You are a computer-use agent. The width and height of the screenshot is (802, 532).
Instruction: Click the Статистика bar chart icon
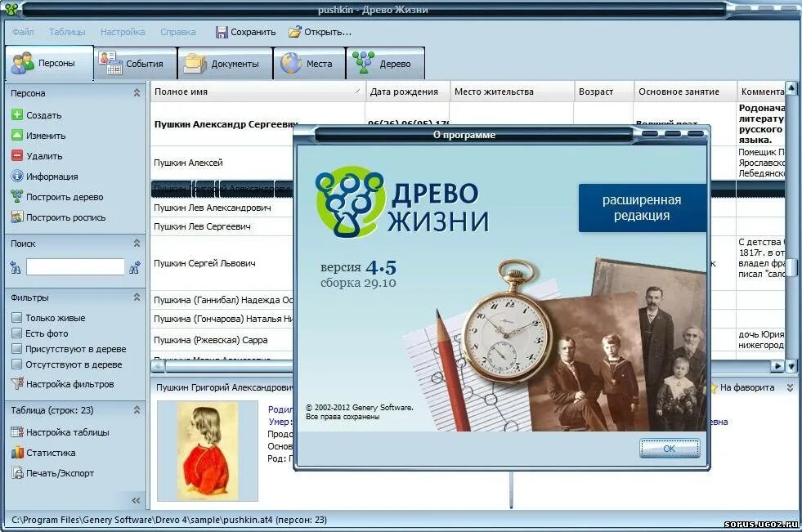point(17,452)
